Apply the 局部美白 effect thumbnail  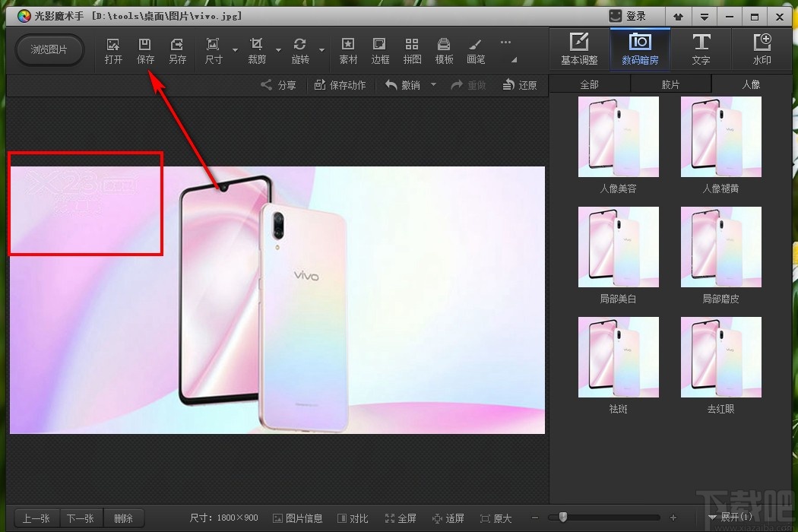point(619,246)
